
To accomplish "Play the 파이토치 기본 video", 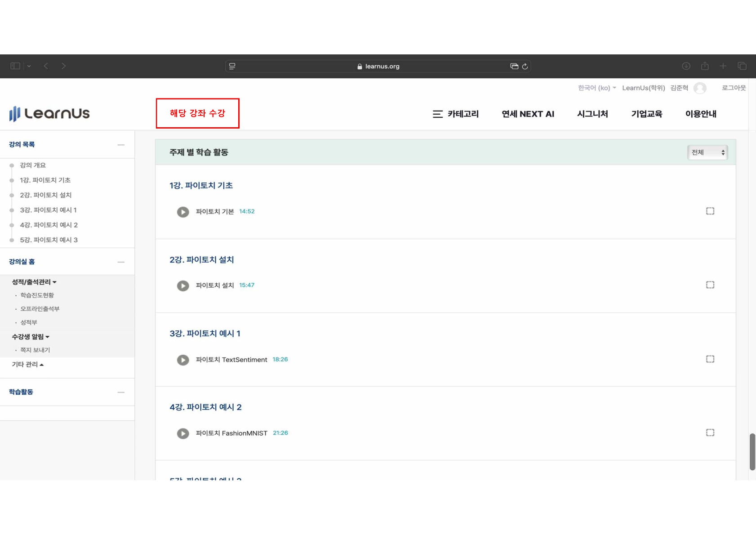I will coord(183,212).
